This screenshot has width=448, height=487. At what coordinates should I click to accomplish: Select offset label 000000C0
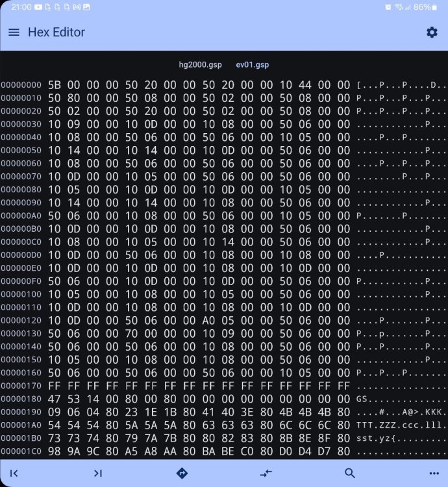pyautogui.click(x=21, y=242)
